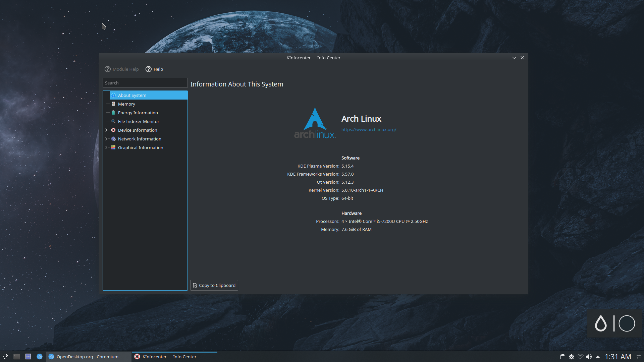Open the clipboard tray icon
644x362 pixels.
click(x=563, y=357)
